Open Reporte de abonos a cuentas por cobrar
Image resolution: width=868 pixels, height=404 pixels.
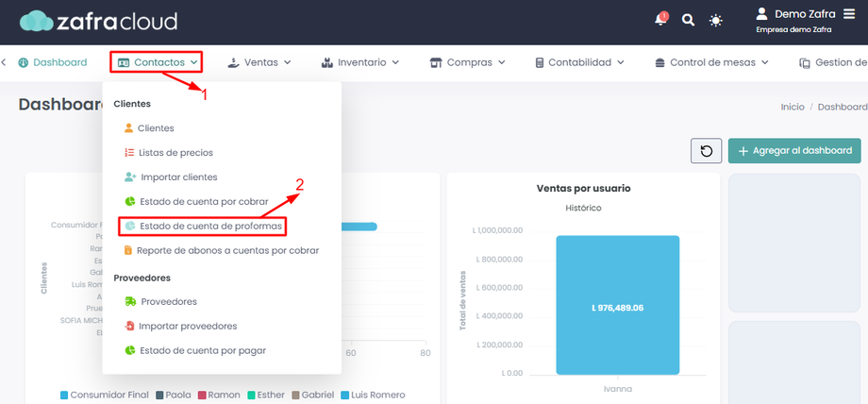pos(222,250)
